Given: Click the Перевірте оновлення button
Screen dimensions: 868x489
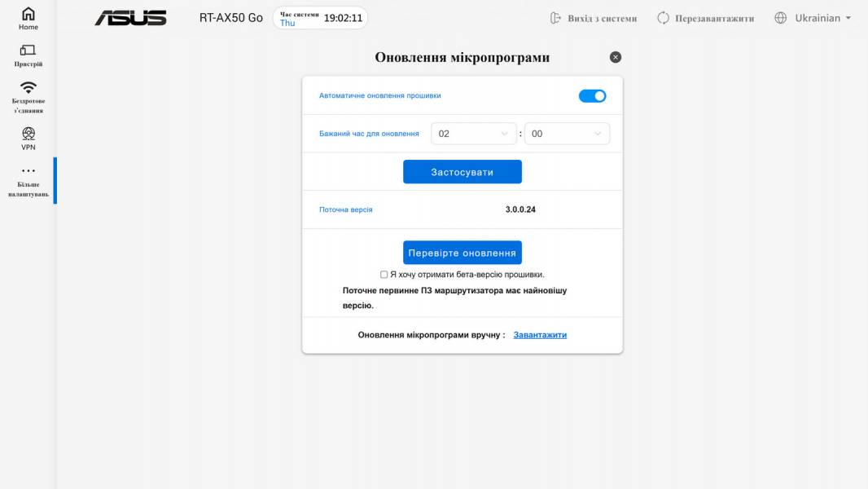Looking at the screenshot, I should [x=462, y=253].
